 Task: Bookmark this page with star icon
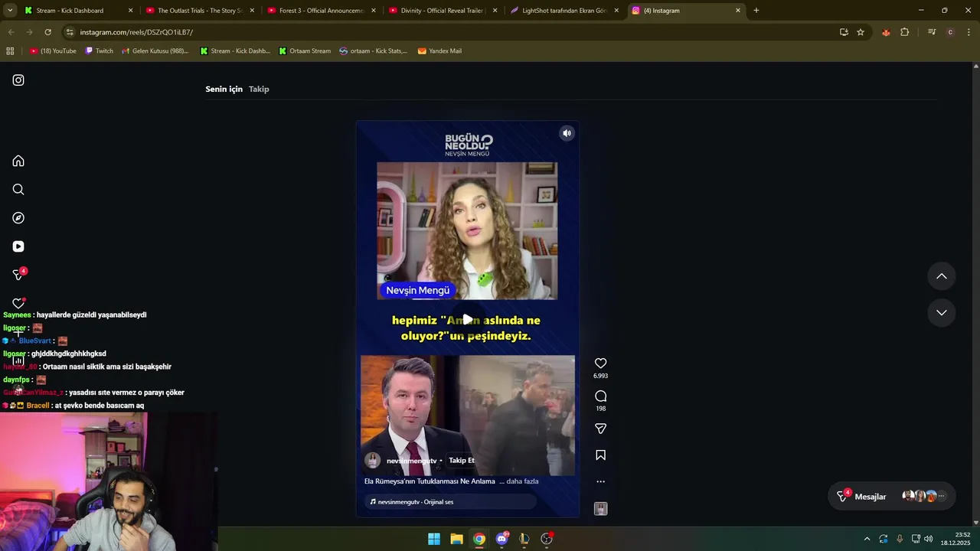tap(861, 32)
